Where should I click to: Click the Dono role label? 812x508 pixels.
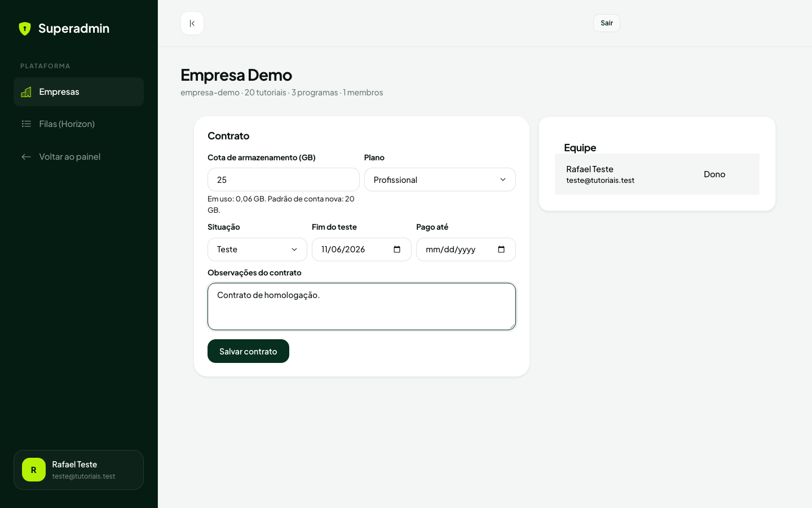714,174
